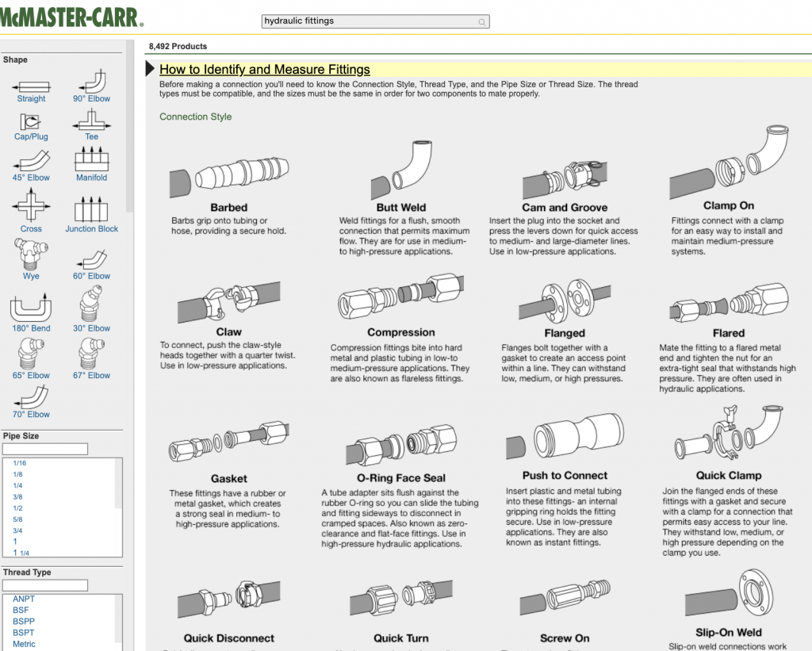
Task: Filter by Manifold shape
Action: pos(91,162)
